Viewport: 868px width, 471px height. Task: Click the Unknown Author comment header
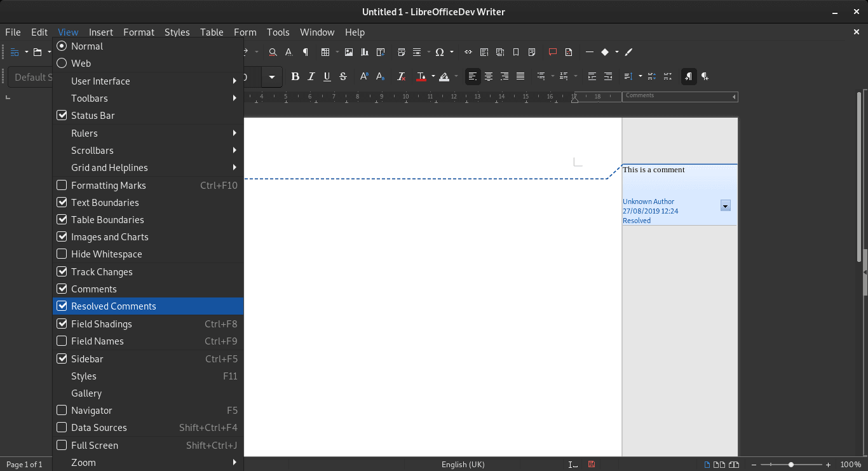pyautogui.click(x=648, y=201)
